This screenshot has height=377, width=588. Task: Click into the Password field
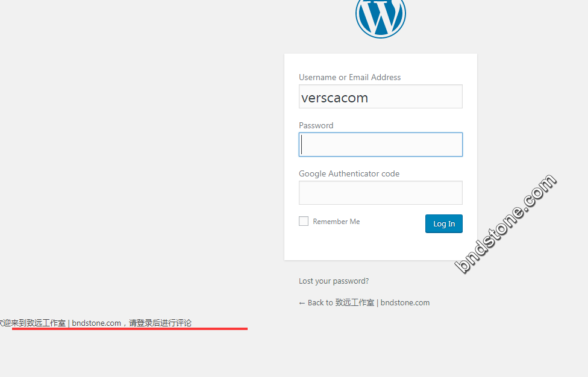coord(381,145)
